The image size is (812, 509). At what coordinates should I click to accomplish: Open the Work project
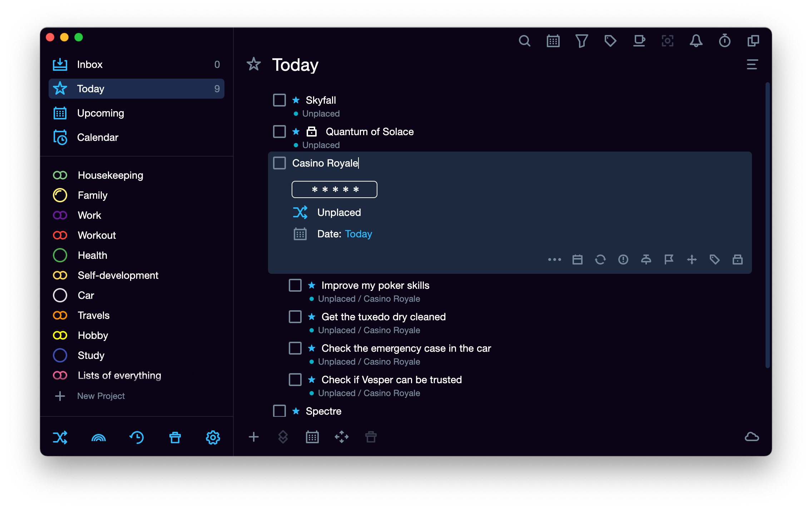click(137, 215)
